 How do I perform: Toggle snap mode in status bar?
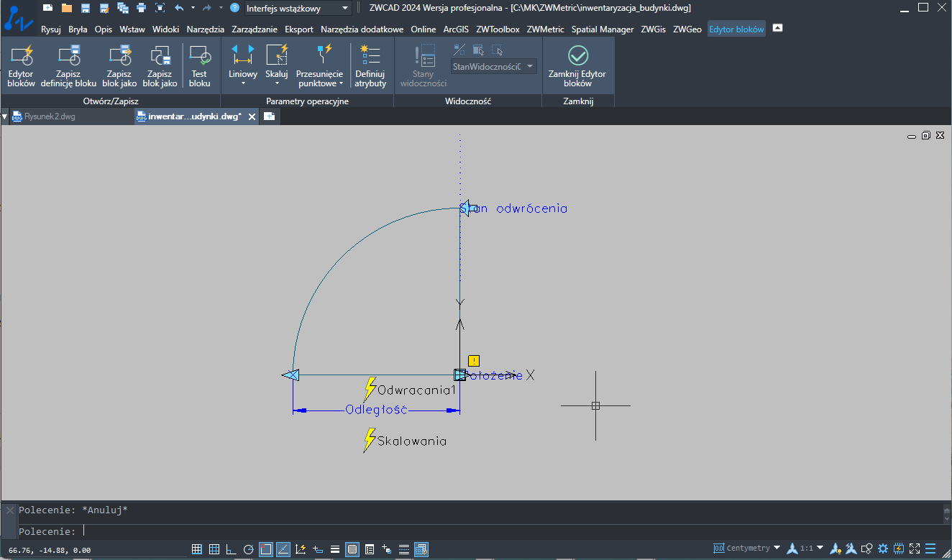(197, 549)
